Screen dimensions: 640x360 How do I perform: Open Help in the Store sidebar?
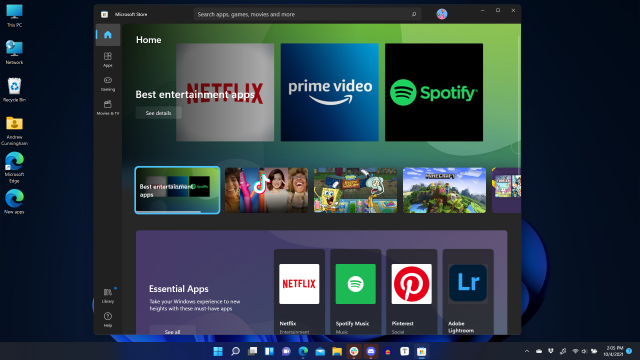(x=108, y=319)
